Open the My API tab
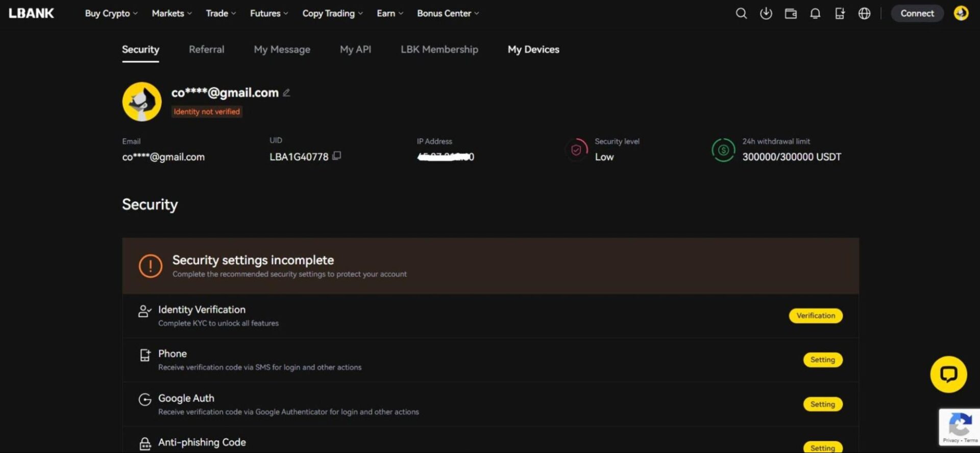Viewport: 980px width, 453px height. [x=355, y=50]
